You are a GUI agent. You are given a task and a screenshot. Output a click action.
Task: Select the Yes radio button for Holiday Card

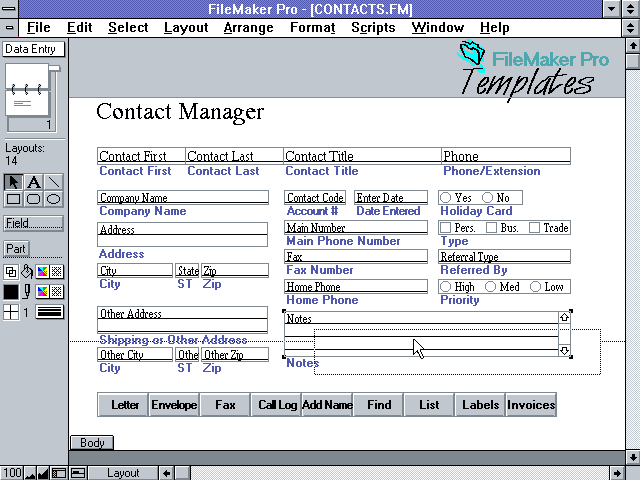click(446, 198)
